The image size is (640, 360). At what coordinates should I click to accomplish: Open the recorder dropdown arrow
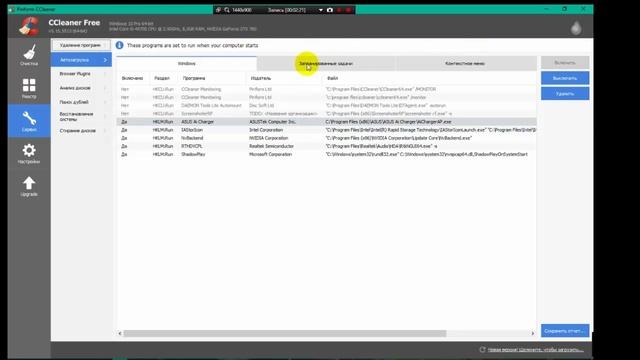[321, 10]
